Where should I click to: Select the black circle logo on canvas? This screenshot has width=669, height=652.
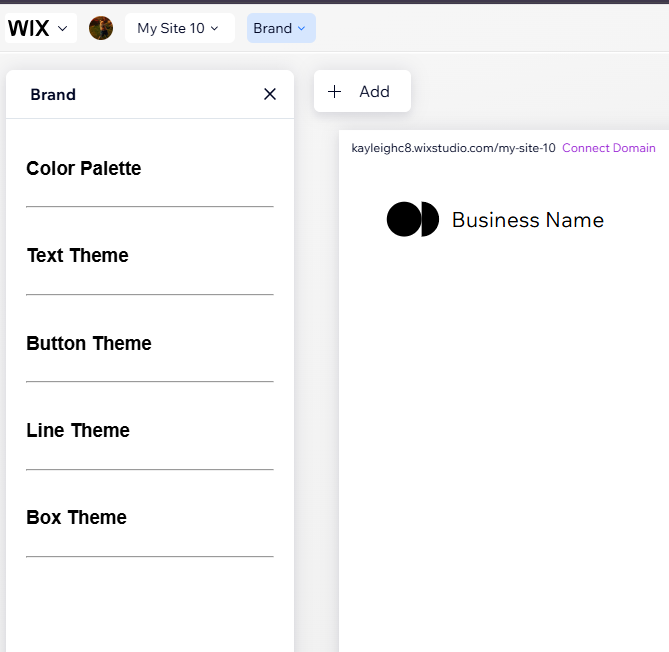(412, 219)
